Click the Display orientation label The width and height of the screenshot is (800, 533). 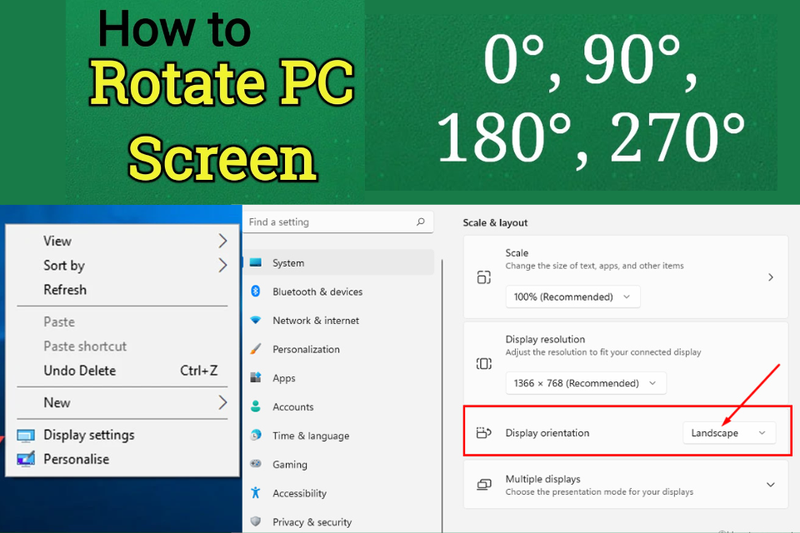click(x=547, y=433)
